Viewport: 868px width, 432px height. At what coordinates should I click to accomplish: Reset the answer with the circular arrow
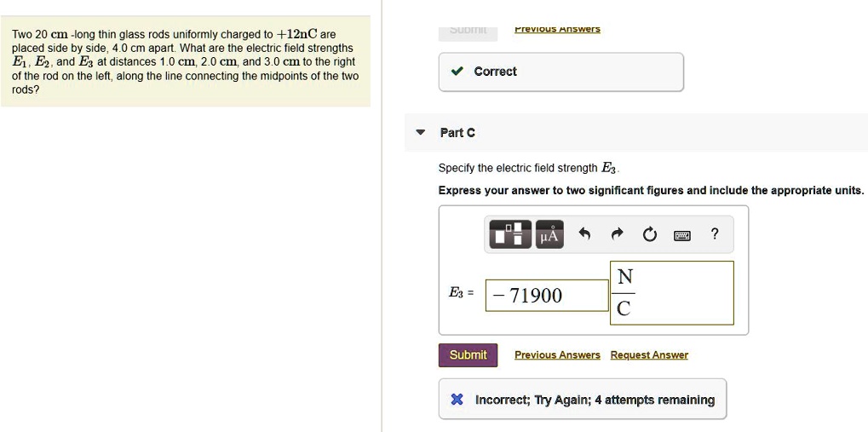click(x=650, y=234)
